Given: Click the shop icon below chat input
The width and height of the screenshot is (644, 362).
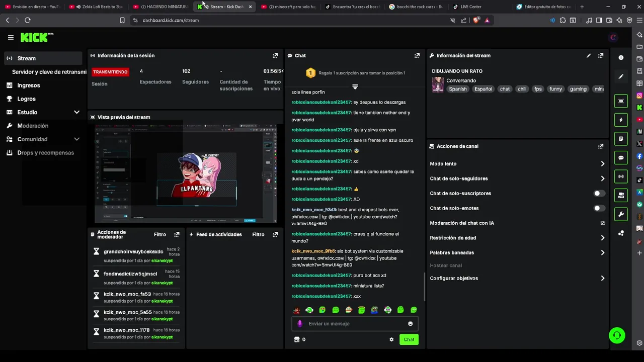Looking at the screenshot, I should coord(297,339).
